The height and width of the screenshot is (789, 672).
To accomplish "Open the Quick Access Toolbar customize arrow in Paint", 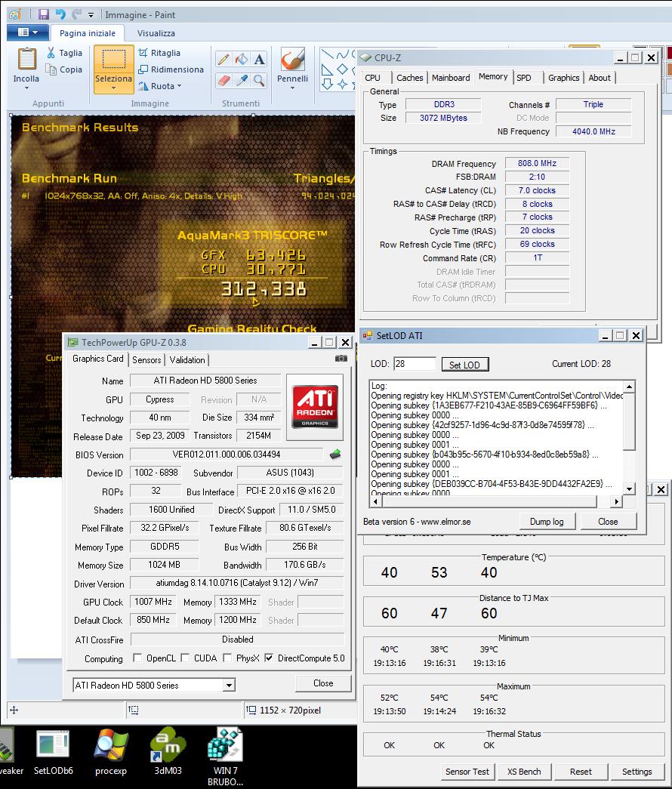I will tap(91, 14).
